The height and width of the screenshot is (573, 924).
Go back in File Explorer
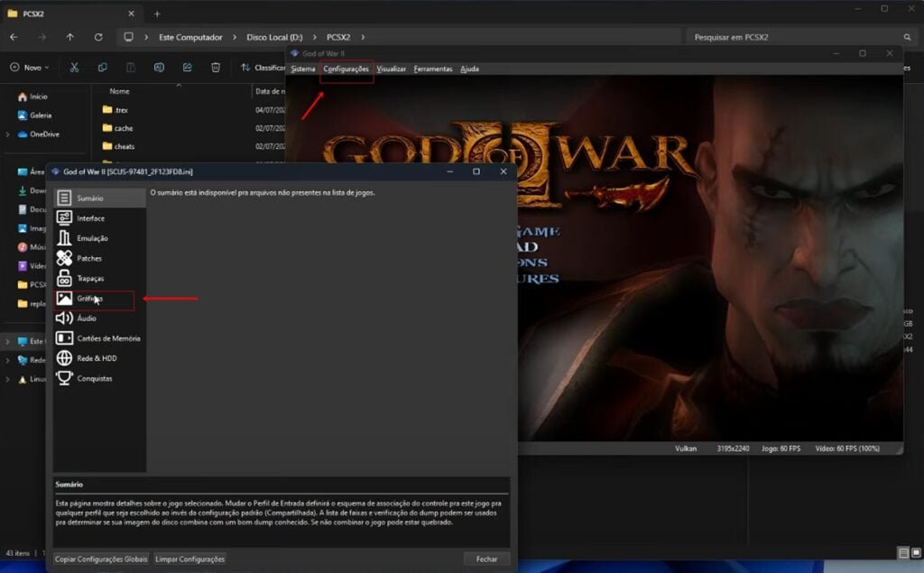click(14, 37)
